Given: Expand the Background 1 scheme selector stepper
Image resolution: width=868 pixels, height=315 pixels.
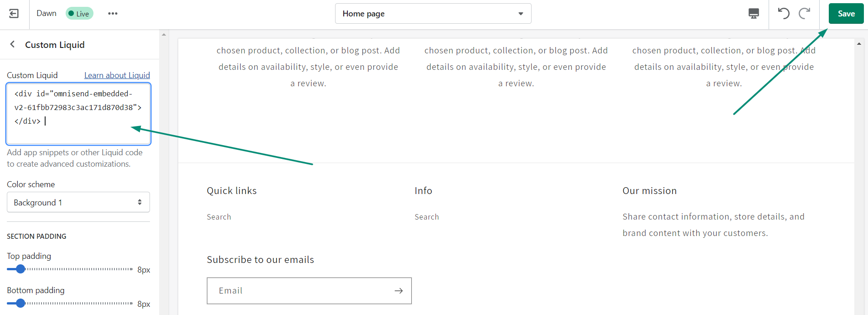Looking at the screenshot, I should click(x=140, y=202).
